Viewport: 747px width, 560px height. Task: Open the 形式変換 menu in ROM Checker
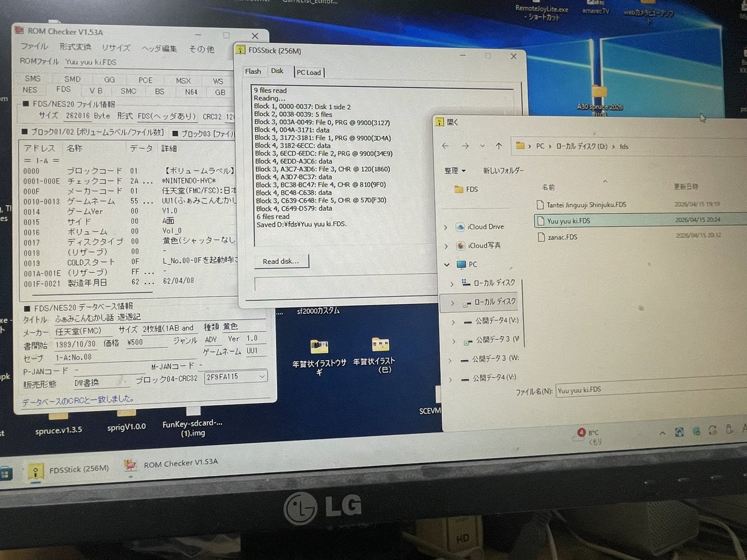coord(75,47)
